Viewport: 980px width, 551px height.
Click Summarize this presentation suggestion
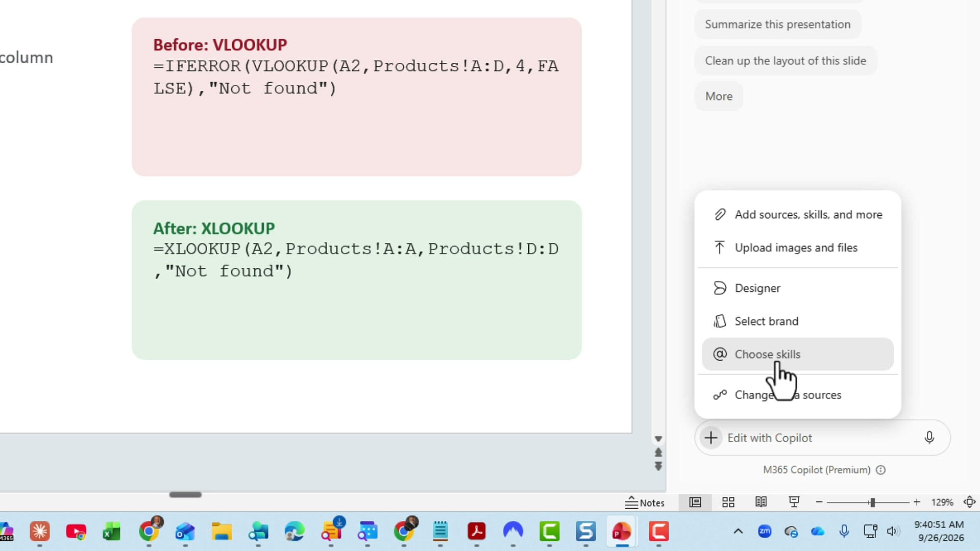(x=777, y=24)
